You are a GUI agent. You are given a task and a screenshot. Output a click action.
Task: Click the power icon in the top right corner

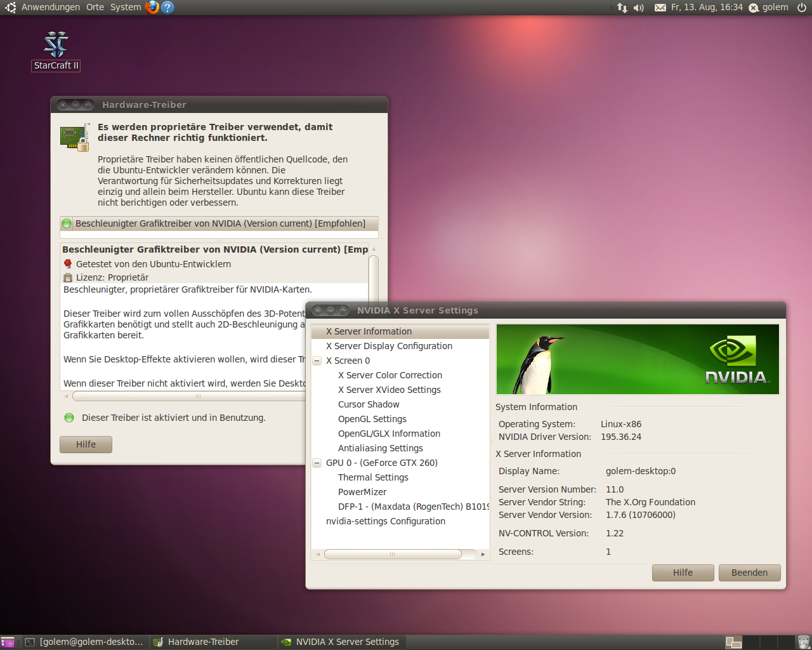point(801,7)
